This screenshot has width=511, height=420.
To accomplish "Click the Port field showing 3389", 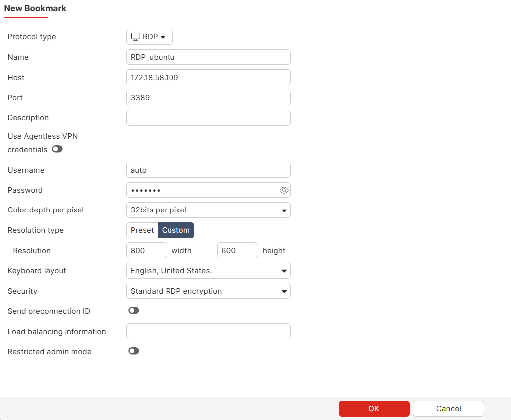I will [208, 97].
